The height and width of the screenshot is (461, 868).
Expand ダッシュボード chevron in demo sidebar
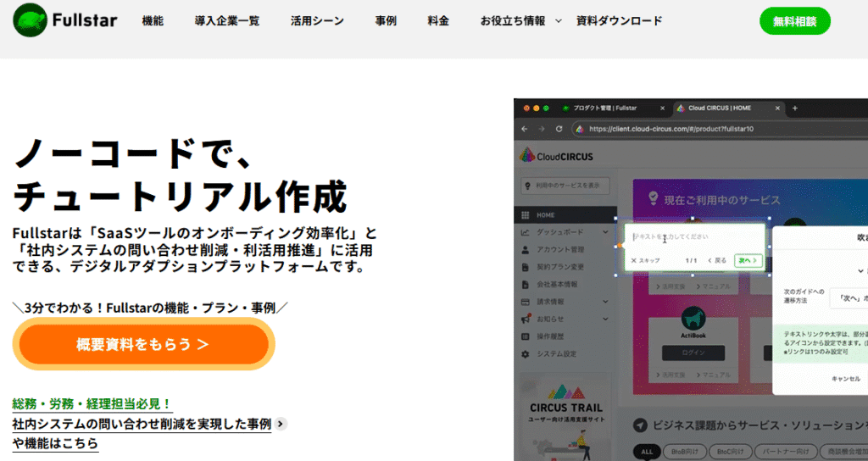605,232
